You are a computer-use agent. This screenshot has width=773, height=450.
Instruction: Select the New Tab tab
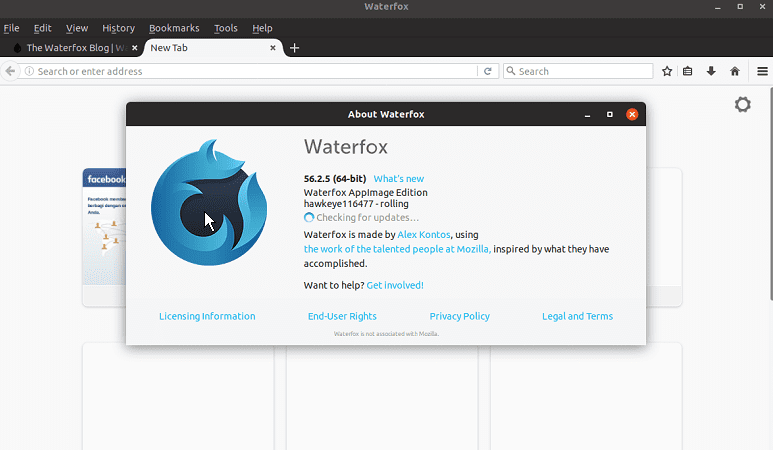(213, 48)
